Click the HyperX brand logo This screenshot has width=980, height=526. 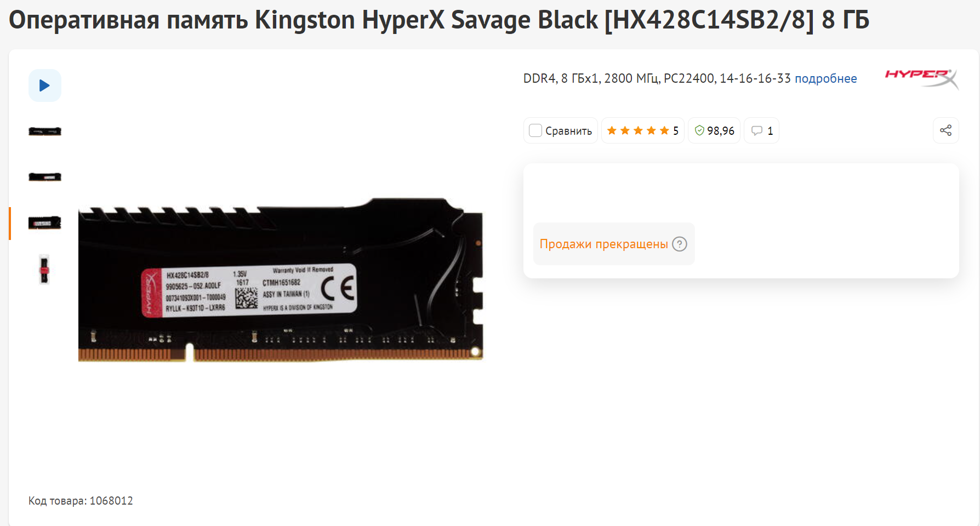pos(922,79)
